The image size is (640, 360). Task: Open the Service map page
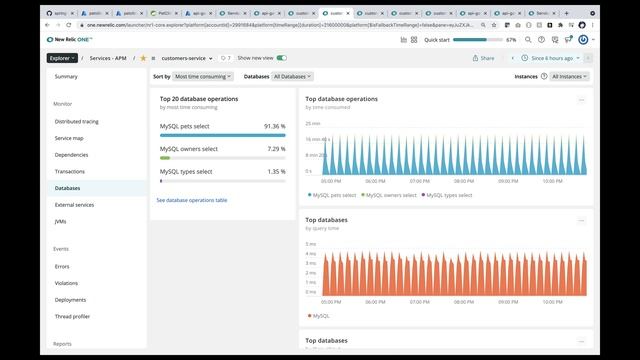click(x=69, y=138)
